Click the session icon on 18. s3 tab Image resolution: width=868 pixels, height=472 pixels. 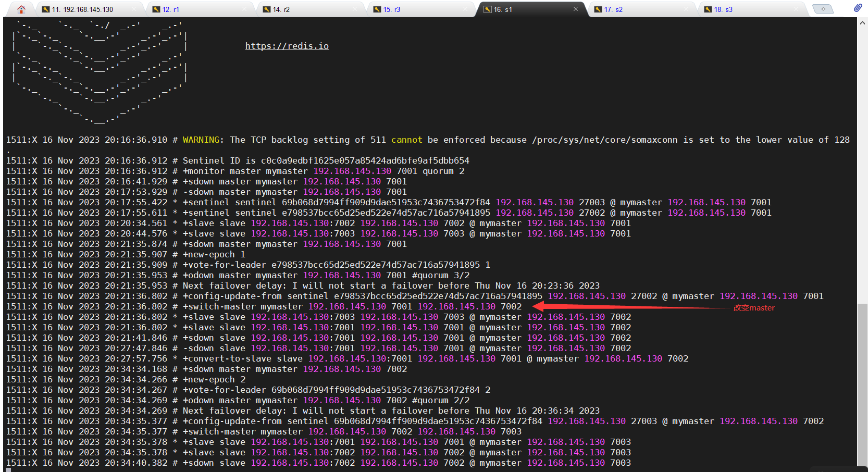(x=708, y=9)
